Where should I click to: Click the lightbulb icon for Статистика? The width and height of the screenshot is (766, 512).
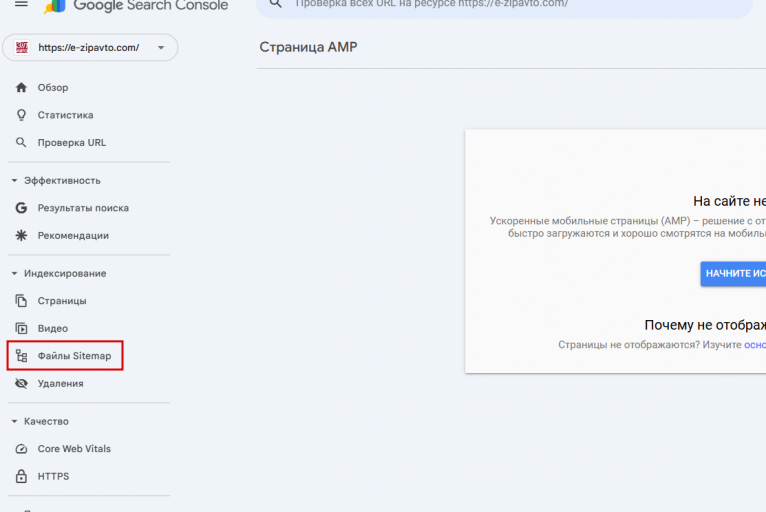tap(21, 115)
